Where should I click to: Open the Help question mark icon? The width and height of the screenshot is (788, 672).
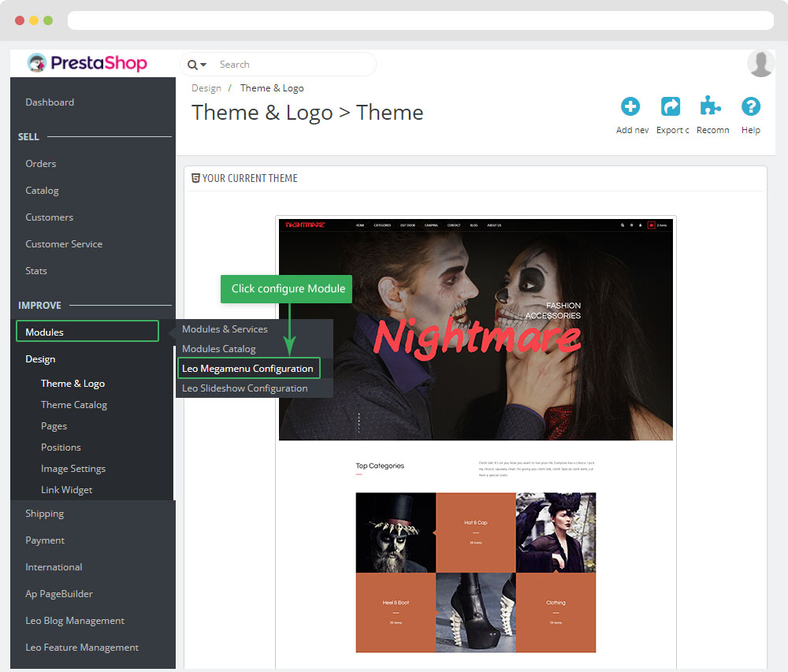751,107
